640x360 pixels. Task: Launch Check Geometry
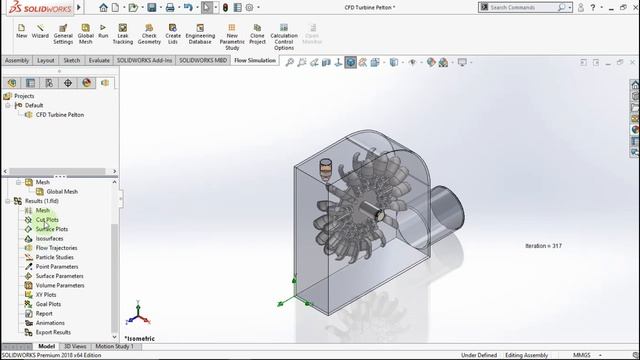pos(149,34)
